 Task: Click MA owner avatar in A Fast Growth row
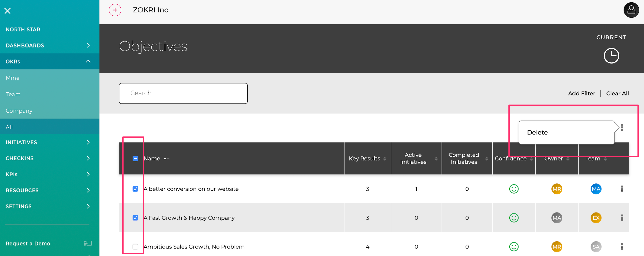click(557, 218)
